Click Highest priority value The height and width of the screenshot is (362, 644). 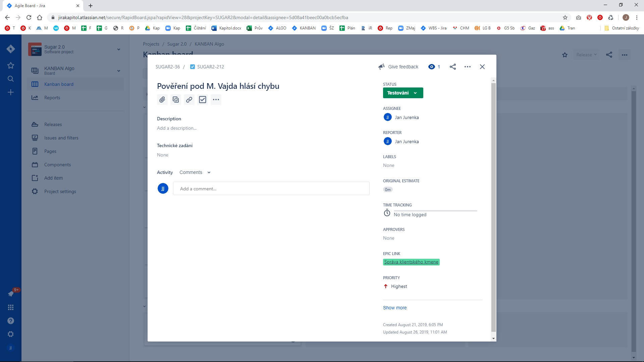[395, 286]
